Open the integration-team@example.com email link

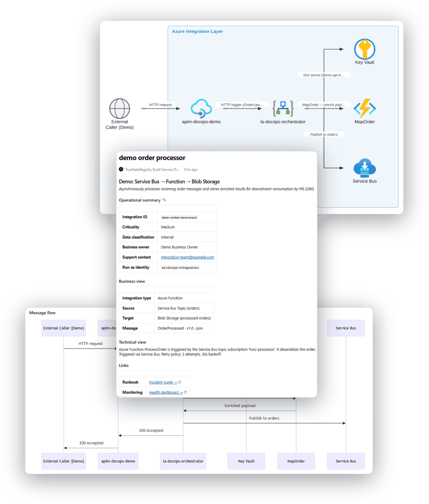pyautogui.click(x=187, y=257)
